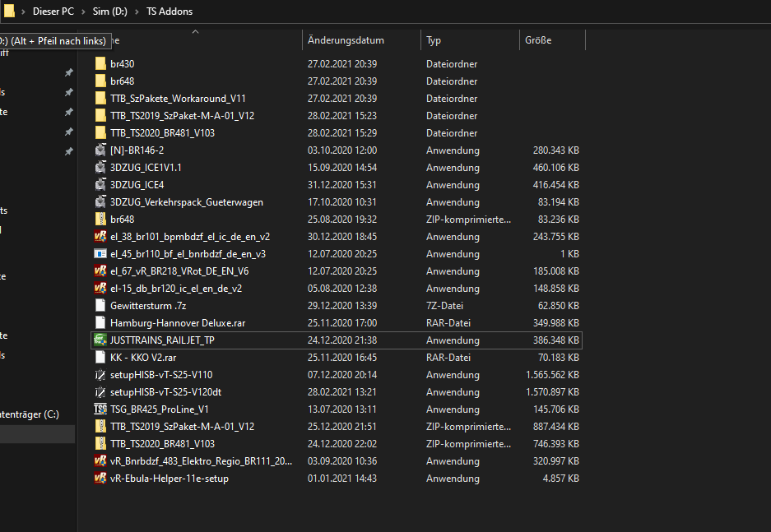The height and width of the screenshot is (532, 771).
Task: Sort files by the Änderungsdatum column
Action: click(x=346, y=40)
